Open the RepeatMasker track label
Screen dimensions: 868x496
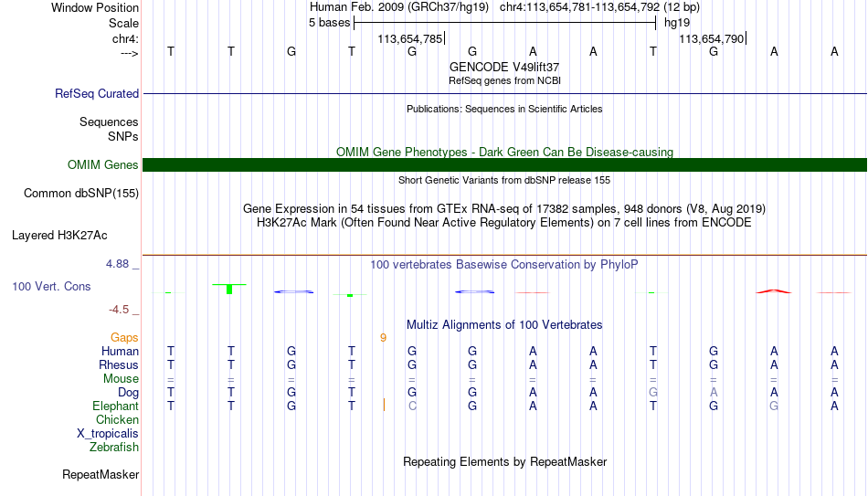tap(101, 474)
